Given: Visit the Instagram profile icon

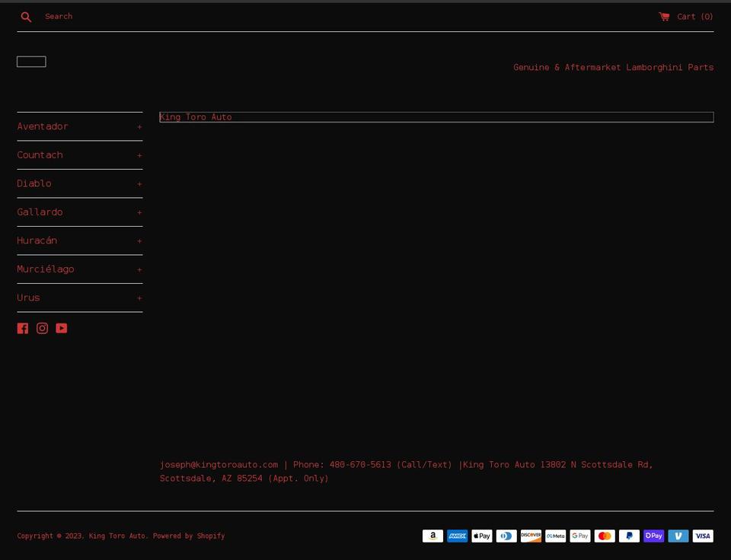Looking at the screenshot, I should 42,329.
